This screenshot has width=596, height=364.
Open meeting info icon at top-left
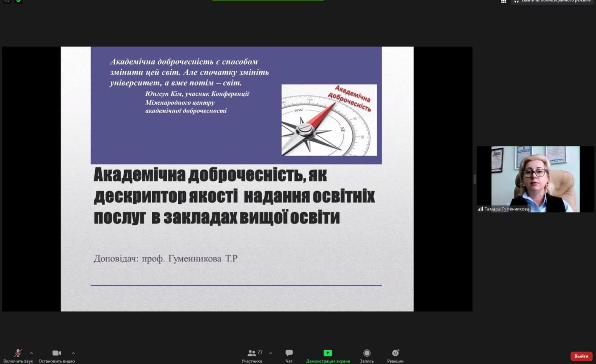7,1
